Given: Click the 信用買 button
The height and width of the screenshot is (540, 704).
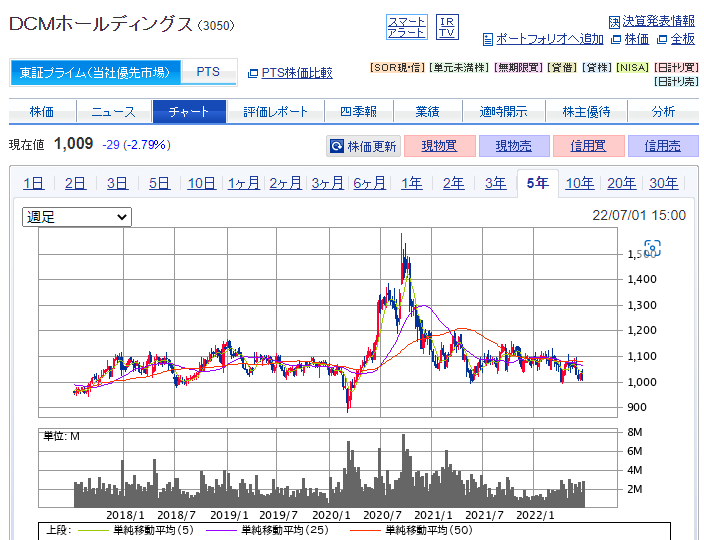Looking at the screenshot, I should 589,146.
